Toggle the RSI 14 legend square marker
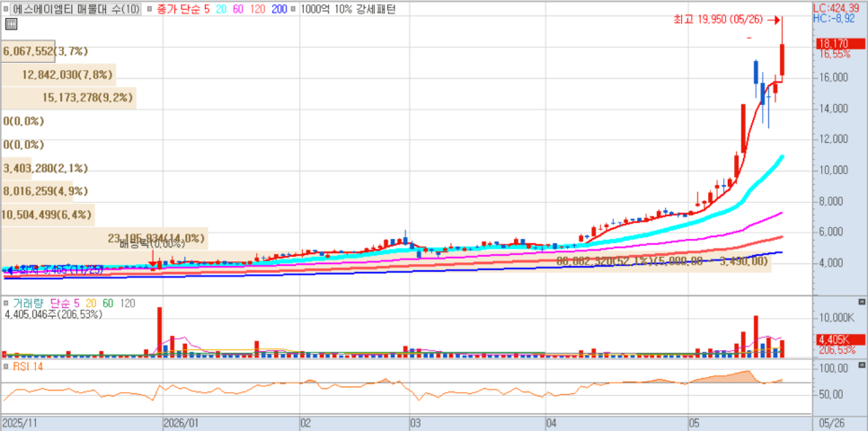 click(6, 366)
